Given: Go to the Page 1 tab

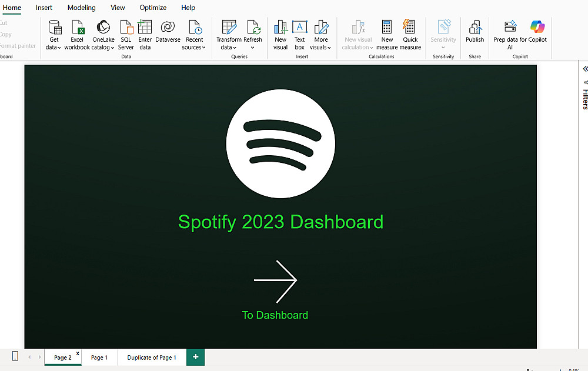Looking at the screenshot, I should click(x=99, y=357).
